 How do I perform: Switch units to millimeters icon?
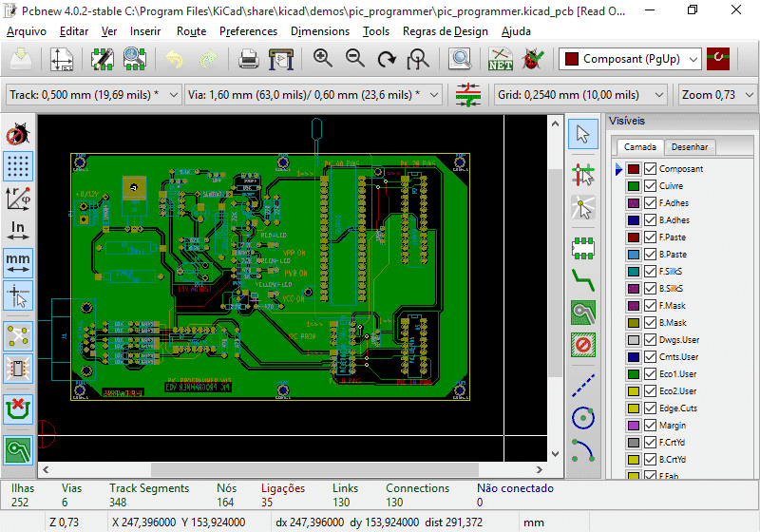pyautogui.click(x=17, y=261)
